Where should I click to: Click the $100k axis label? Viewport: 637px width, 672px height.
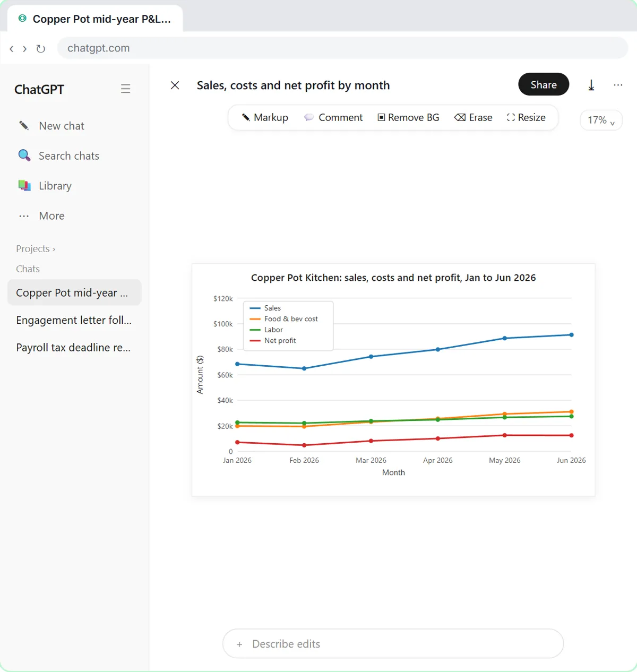click(x=223, y=324)
